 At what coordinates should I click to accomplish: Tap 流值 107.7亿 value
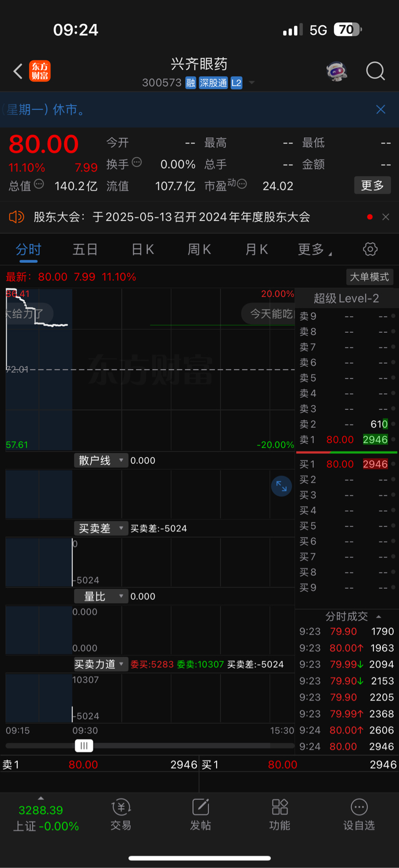[175, 186]
